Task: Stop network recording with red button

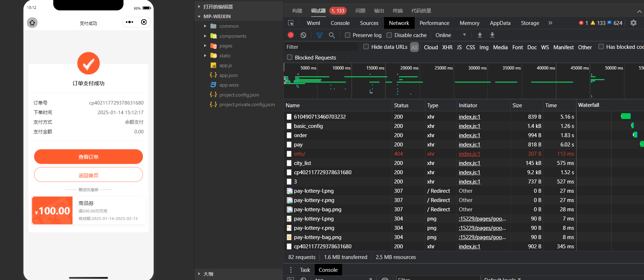Action: (291, 35)
